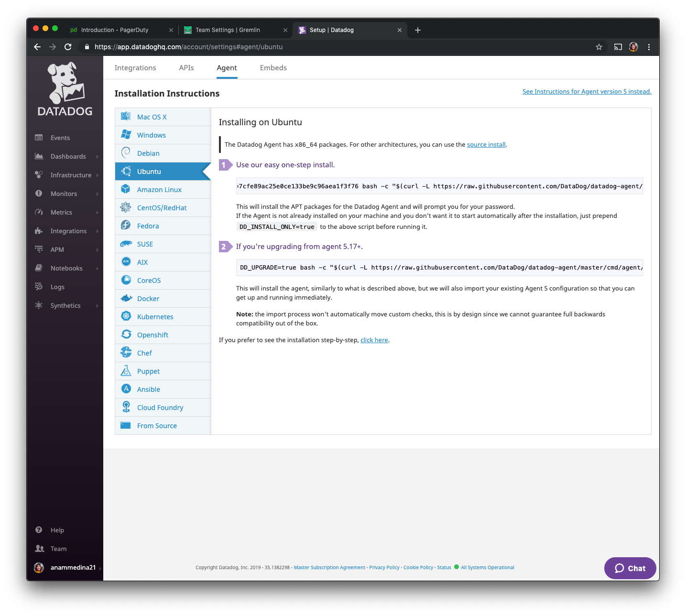
Task: Open the Embeds tab
Action: pos(273,68)
